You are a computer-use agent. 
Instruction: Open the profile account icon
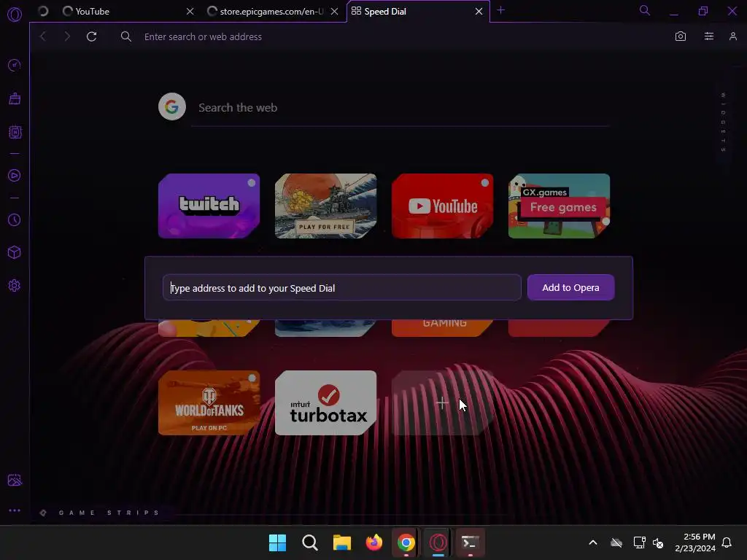pyautogui.click(x=733, y=36)
